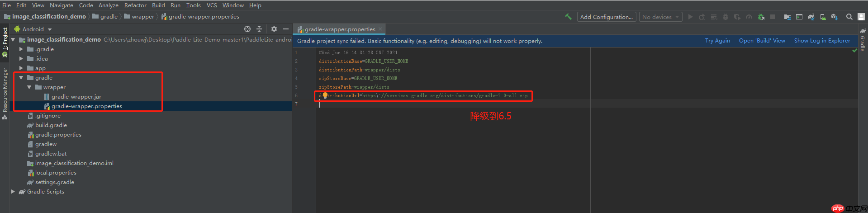Click the green inspection checkmark in editor

coord(855,50)
